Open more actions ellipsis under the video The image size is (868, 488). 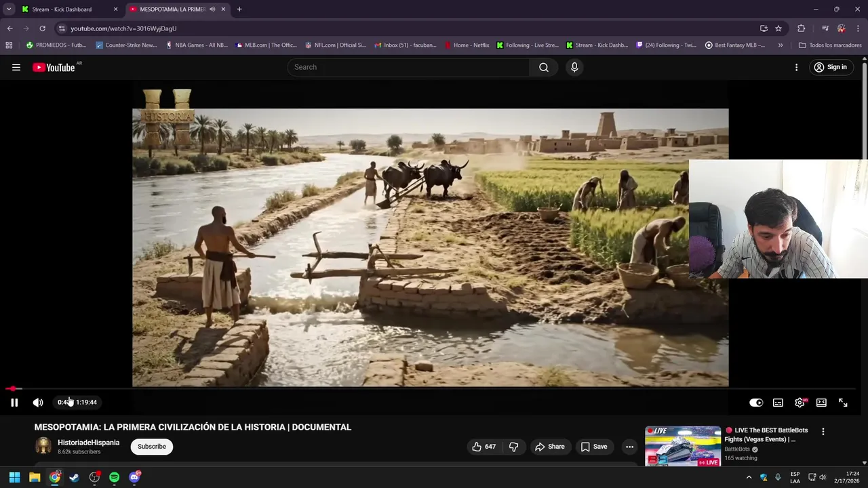click(629, 447)
